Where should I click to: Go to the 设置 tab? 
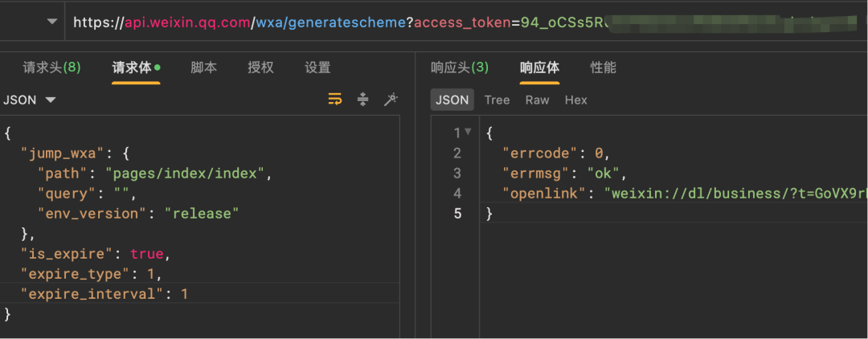(317, 67)
